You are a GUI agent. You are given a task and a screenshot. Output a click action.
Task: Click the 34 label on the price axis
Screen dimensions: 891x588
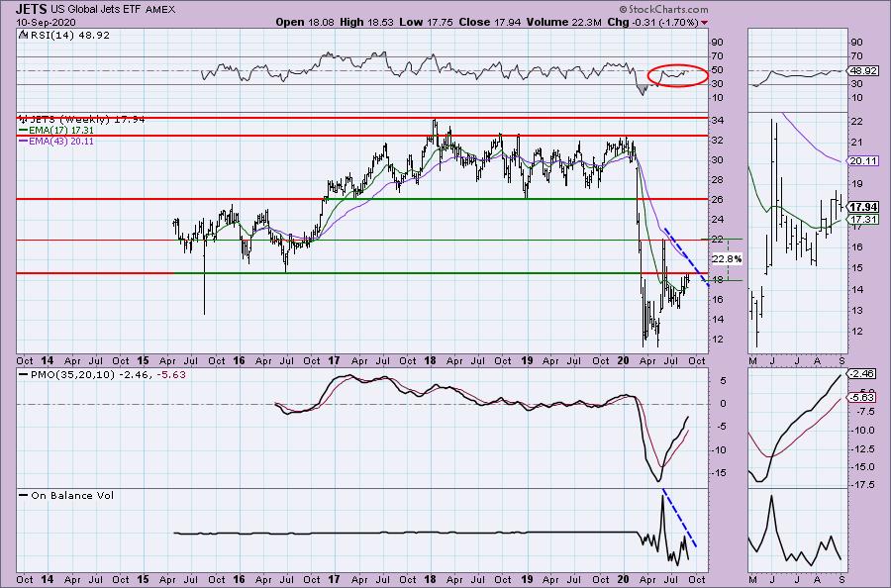(x=718, y=121)
